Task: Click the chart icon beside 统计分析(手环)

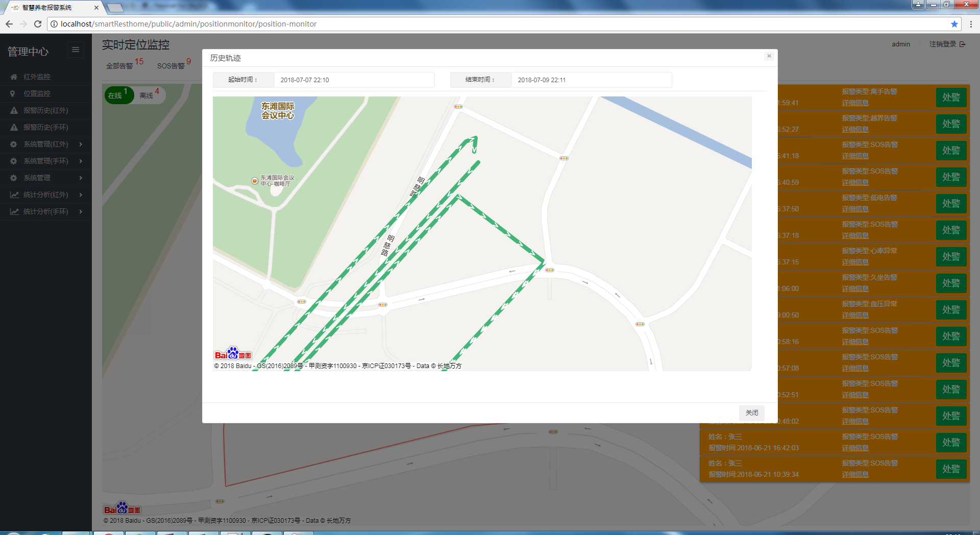Action: [14, 211]
